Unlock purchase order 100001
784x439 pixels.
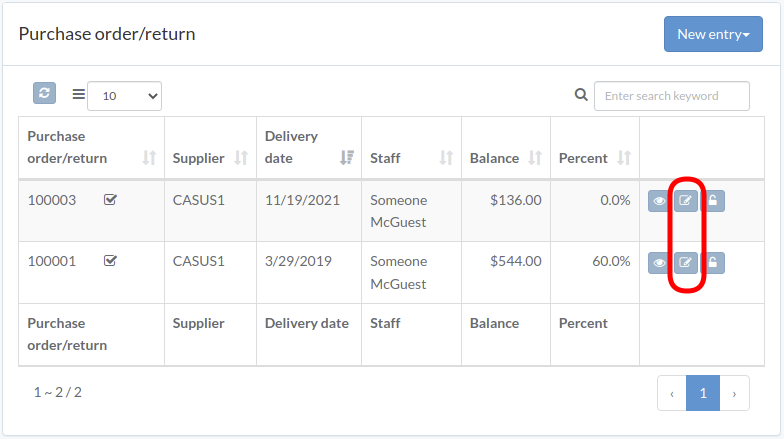[x=713, y=262]
